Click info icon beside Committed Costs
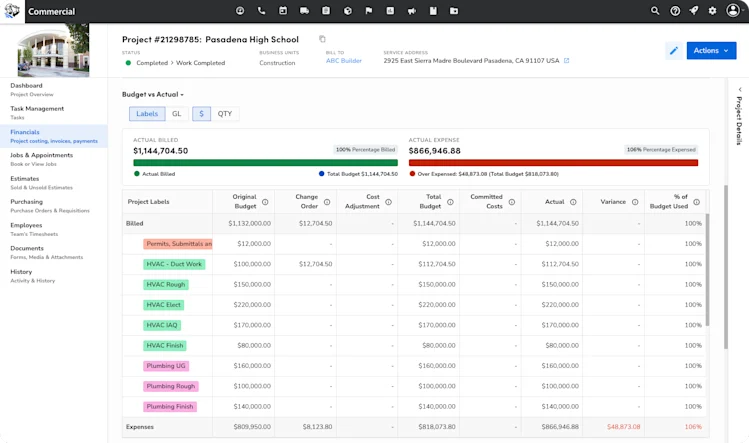This screenshot has height=443, width=749. click(512, 202)
